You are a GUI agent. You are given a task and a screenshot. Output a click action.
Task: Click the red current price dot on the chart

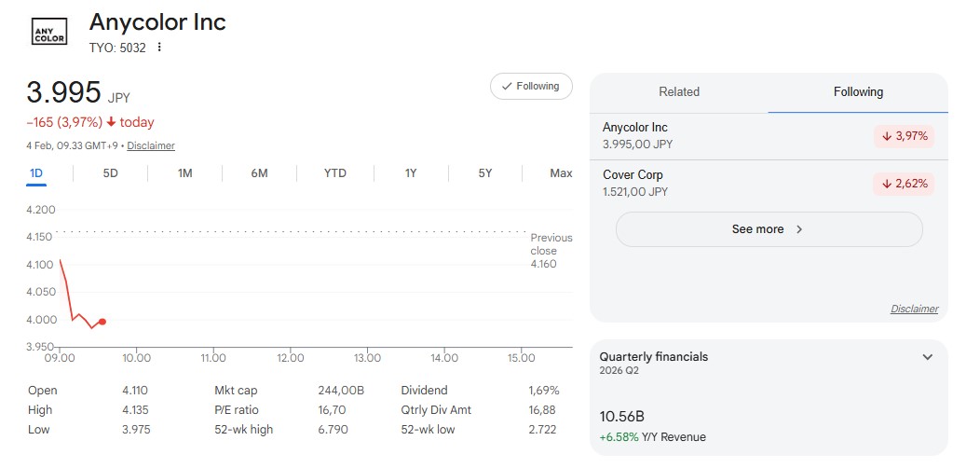tap(102, 322)
